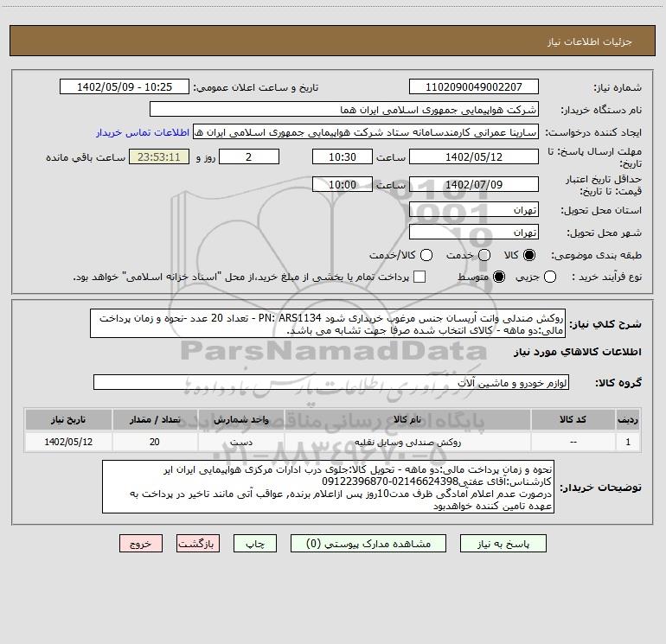Viewport: 666px width, 644px height.
Task: Select the خدمت radio button
Action: 484,255
